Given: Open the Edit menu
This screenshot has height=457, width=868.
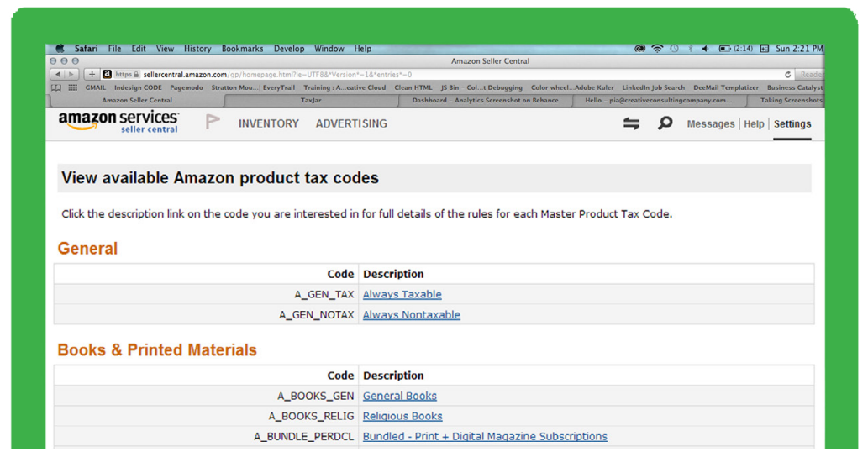Looking at the screenshot, I should click(139, 49).
